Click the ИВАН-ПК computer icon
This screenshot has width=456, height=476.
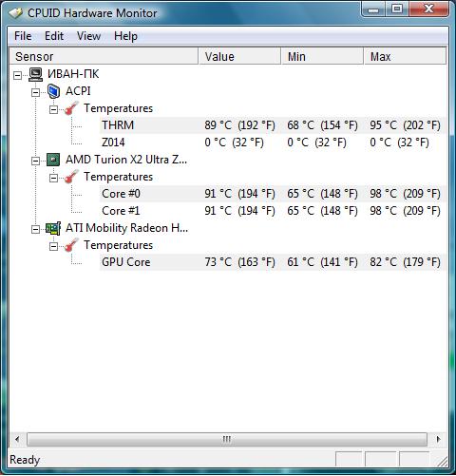tap(35, 74)
